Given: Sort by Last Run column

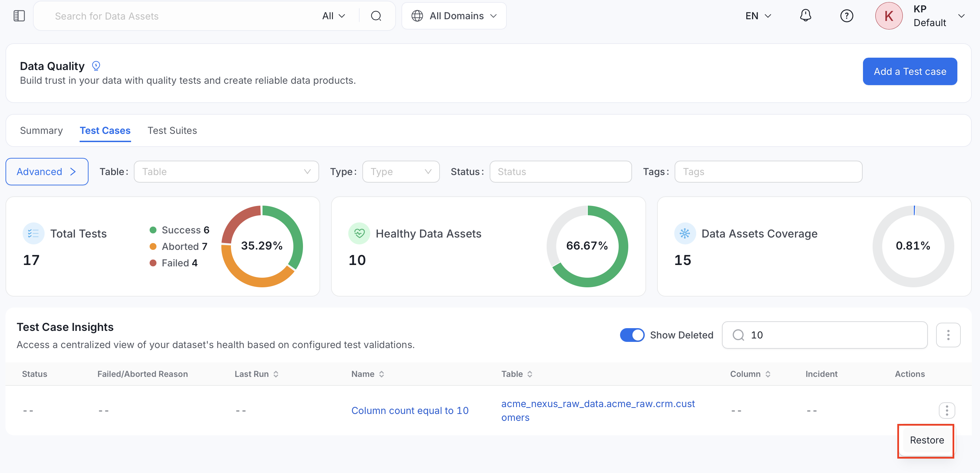Looking at the screenshot, I should 276,374.
